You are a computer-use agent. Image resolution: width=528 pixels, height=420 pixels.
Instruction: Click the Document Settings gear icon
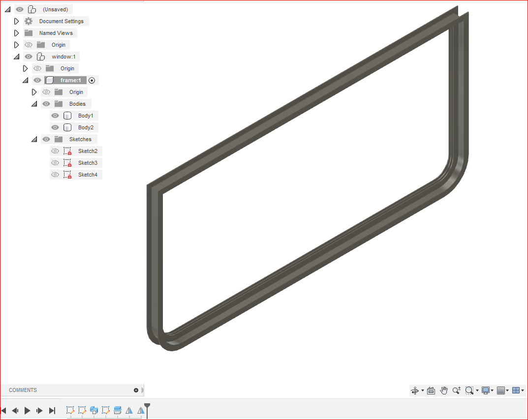pyautogui.click(x=29, y=21)
